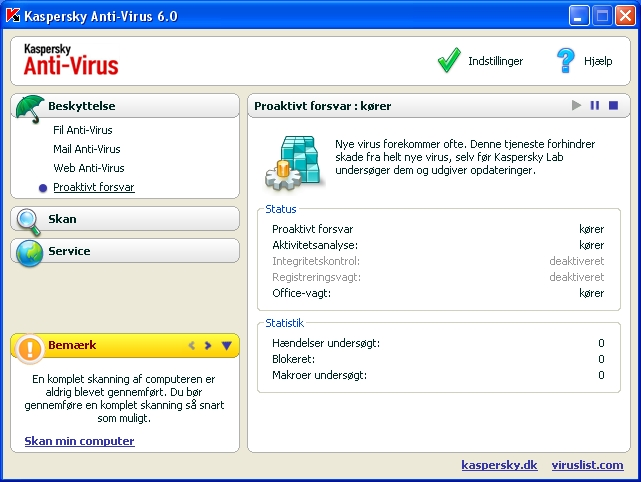This screenshot has height=482, width=641.
Task: Open the Mail Anti-Virus section
Action: tap(87, 149)
